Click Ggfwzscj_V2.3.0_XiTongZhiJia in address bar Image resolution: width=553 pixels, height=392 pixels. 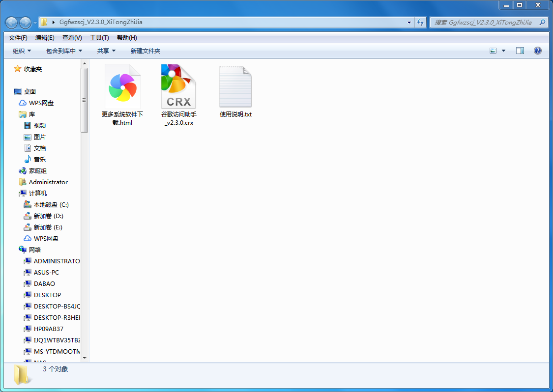pyautogui.click(x=101, y=22)
